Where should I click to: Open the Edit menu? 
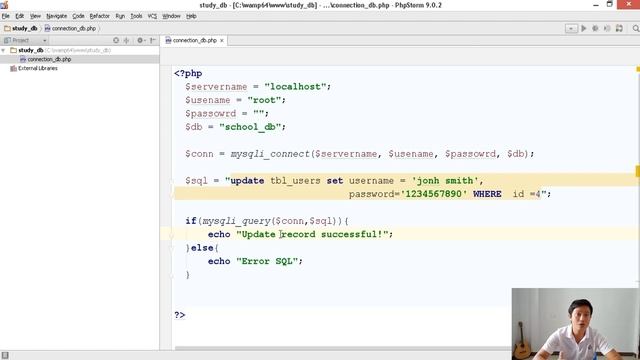20,16
